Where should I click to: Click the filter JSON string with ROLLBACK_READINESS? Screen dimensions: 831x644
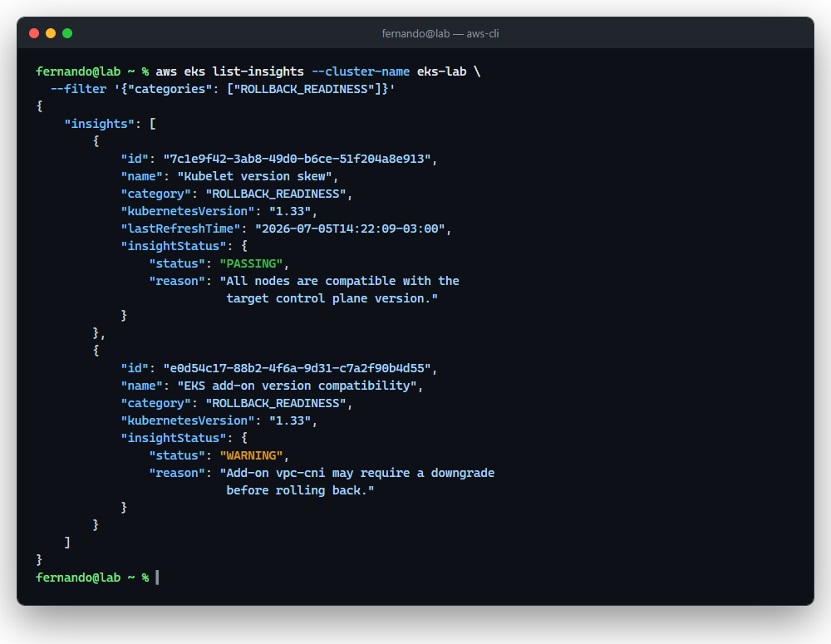(x=254, y=89)
